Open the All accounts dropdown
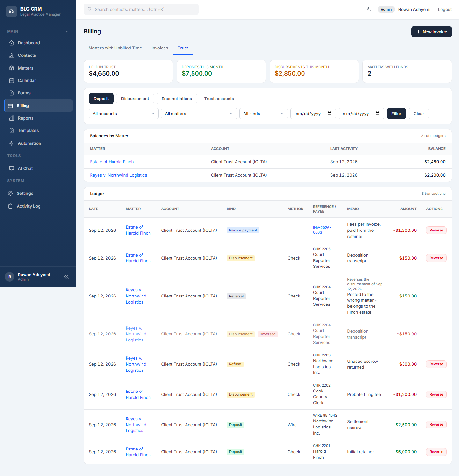Image resolution: width=459 pixels, height=476 pixels. (x=124, y=114)
